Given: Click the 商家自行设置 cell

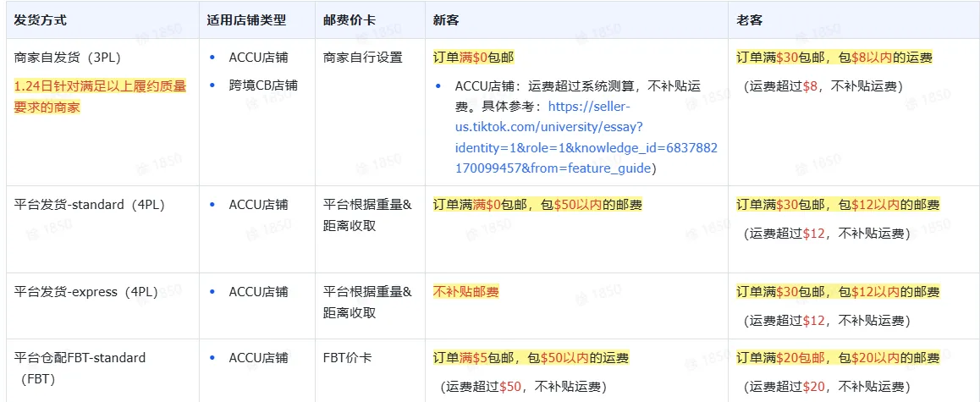Looking at the screenshot, I should tap(363, 58).
